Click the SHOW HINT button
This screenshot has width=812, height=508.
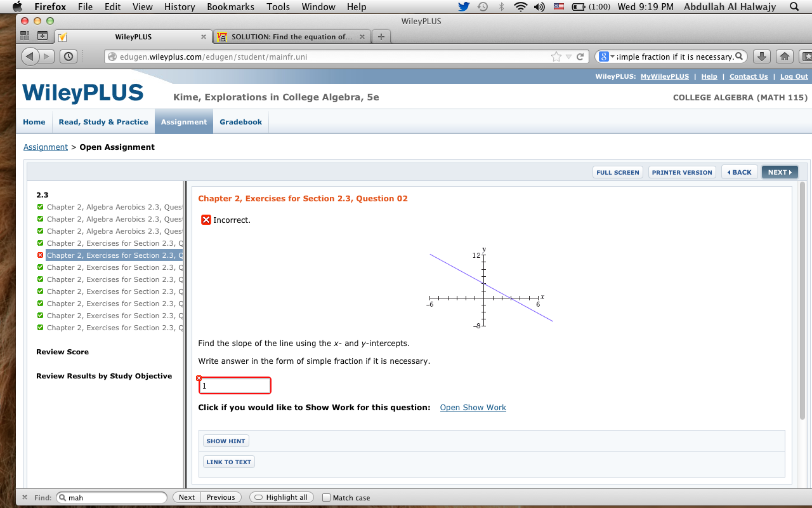(225, 441)
